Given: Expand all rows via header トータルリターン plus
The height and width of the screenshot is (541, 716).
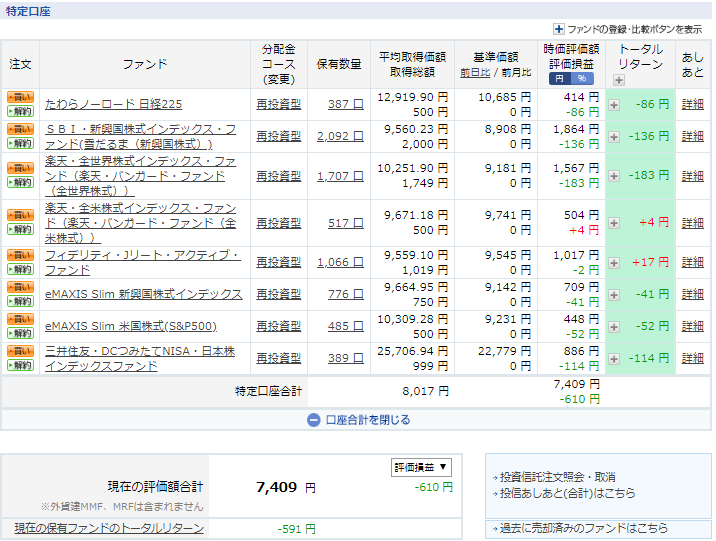Looking at the screenshot, I should 619,80.
